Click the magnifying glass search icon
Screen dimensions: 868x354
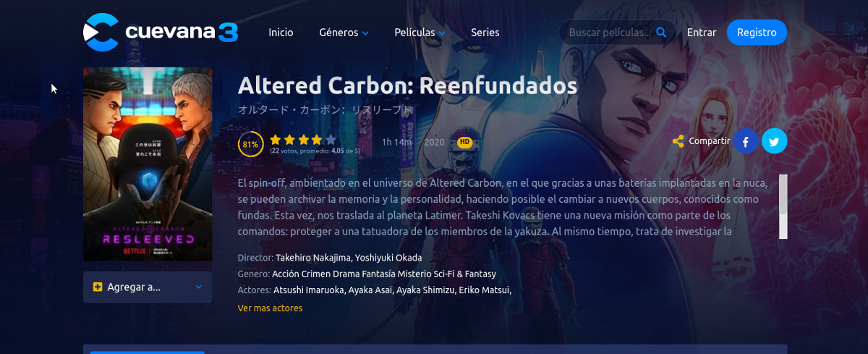click(x=661, y=33)
